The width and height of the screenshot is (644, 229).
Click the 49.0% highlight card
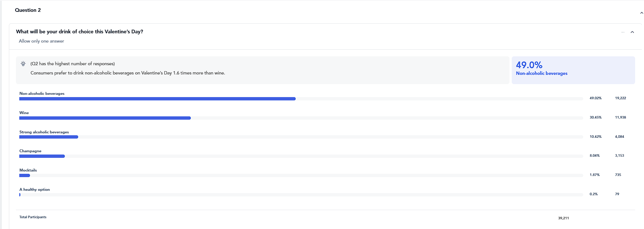[x=573, y=70]
